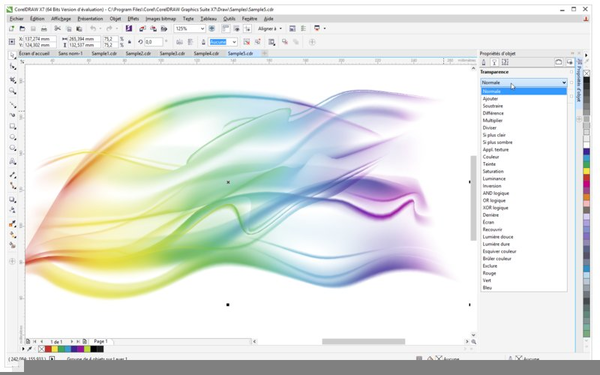Select the Rectangle tool in toolbox
The width and height of the screenshot is (600, 375).
13,126
